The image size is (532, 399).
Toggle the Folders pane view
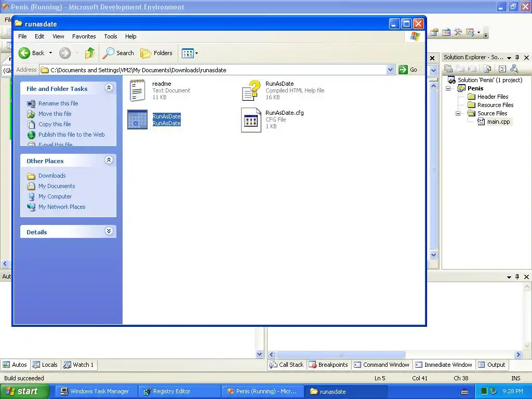click(156, 53)
